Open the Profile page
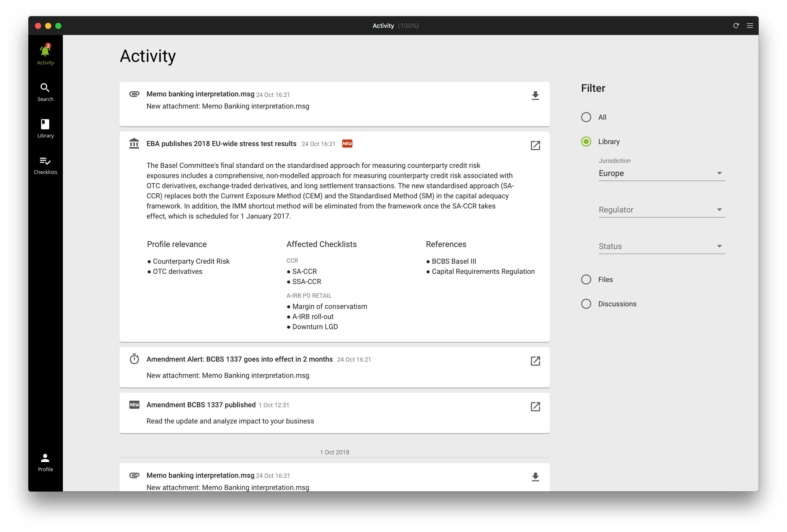This screenshot has height=532, width=787. pos(45,463)
